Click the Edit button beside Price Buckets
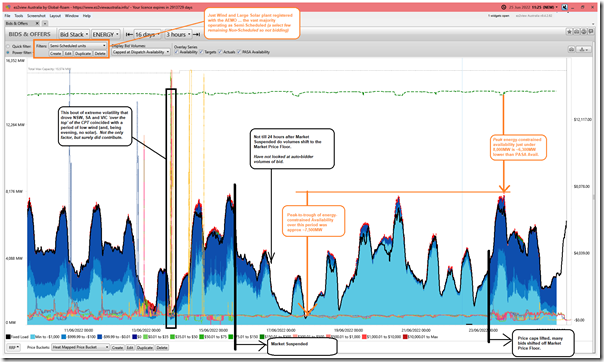Viewport: 604px width, 362px height. 130,347
